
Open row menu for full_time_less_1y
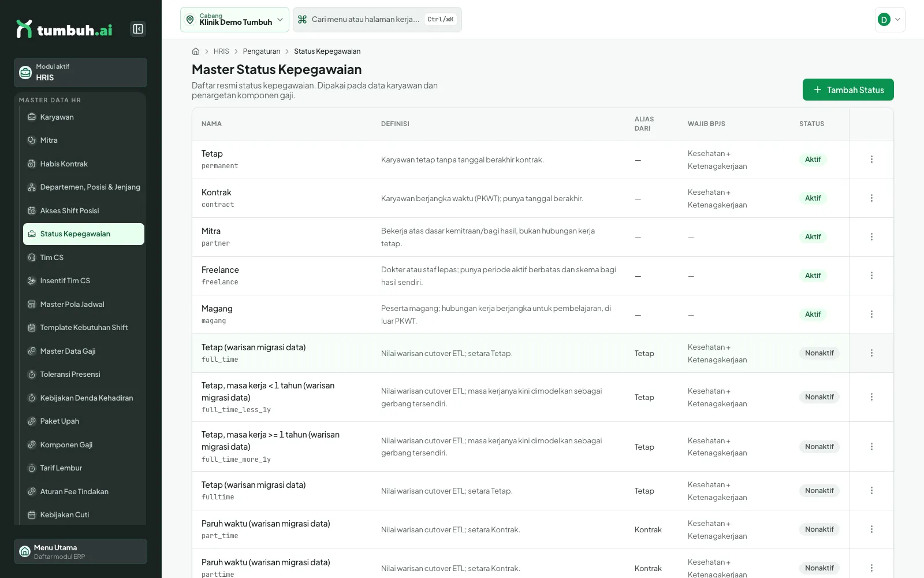[x=871, y=397]
